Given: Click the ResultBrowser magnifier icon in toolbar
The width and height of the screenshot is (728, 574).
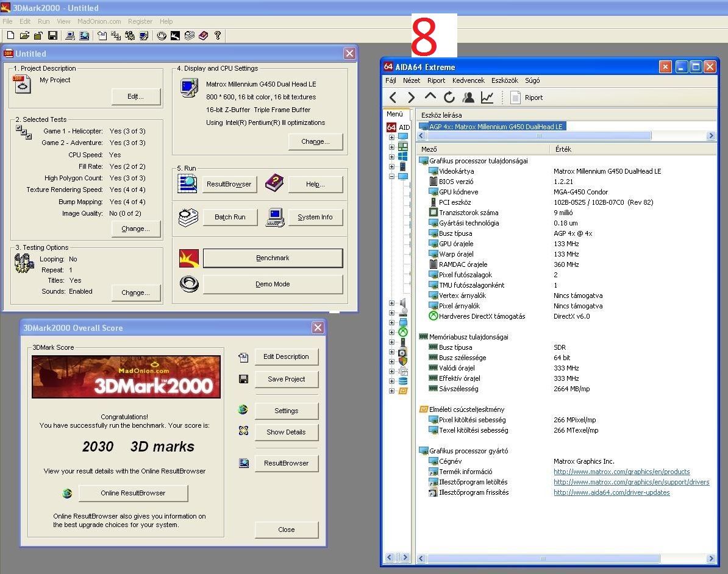Looking at the screenshot, I should 84,35.
